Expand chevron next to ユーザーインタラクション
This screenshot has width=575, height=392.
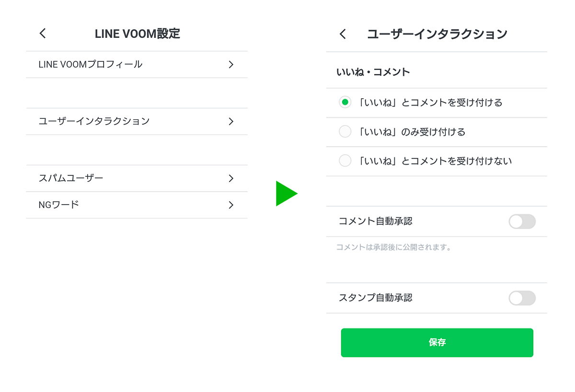pyautogui.click(x=231, y=122)
